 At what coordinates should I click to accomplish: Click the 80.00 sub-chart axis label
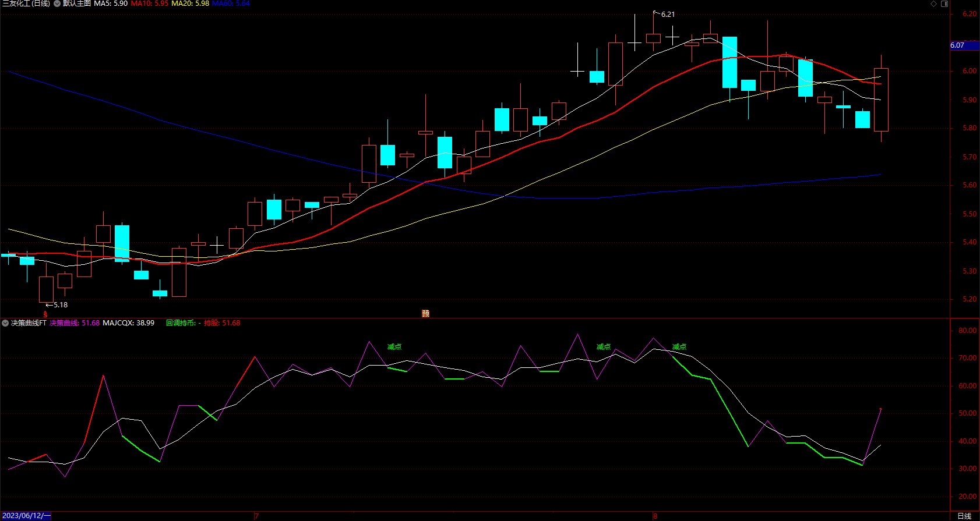(x=968, y=331)
